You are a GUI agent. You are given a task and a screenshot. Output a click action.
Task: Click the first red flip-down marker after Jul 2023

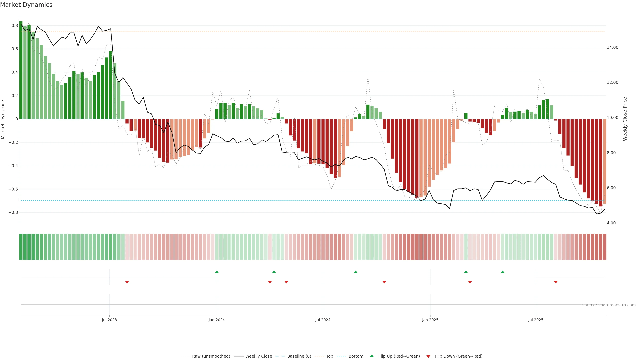(x=127, y=282)
